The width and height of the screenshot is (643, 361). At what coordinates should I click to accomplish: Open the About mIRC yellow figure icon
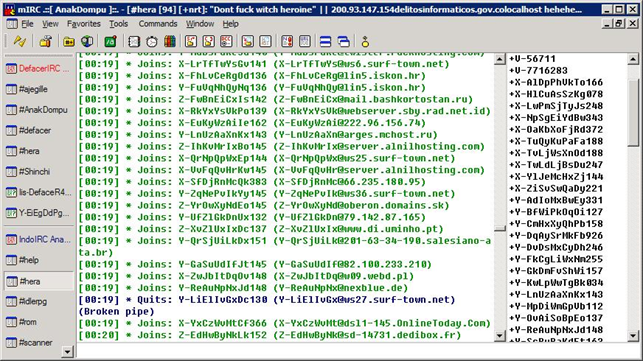[365, 41]
